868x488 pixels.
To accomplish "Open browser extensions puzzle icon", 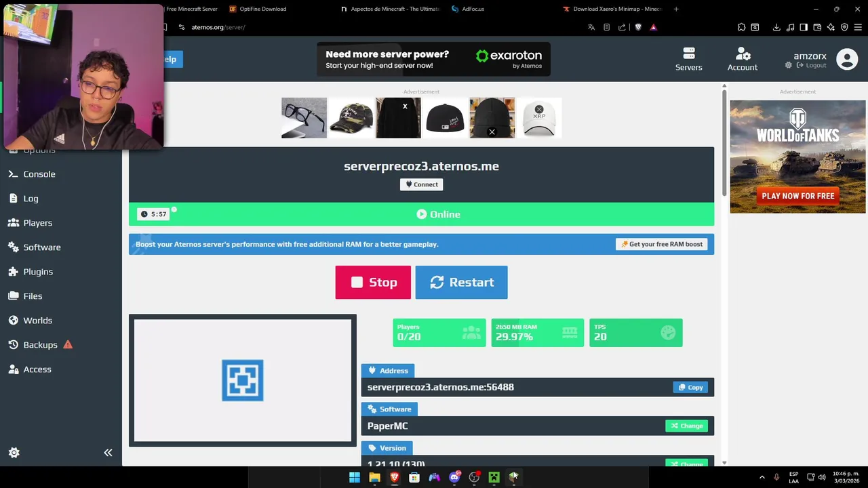I will click(x=741, y=27).
